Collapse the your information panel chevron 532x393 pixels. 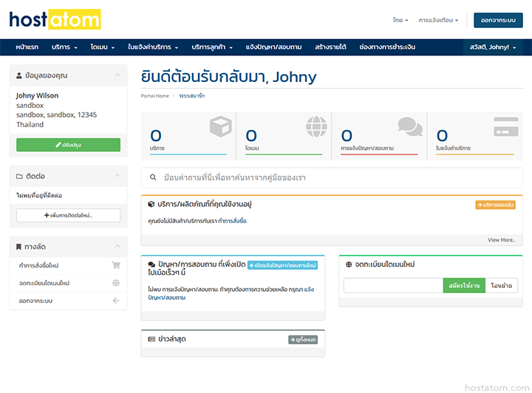pos(117,75)
